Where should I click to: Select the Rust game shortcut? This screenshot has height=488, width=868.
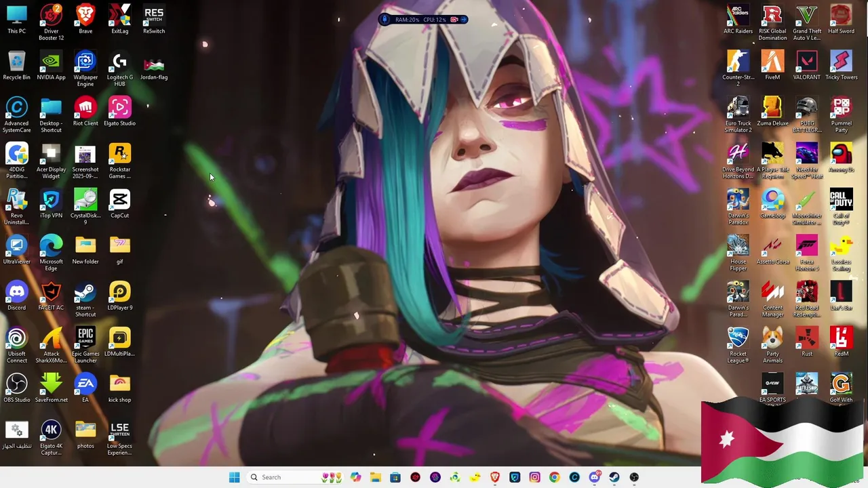point(807,342)
